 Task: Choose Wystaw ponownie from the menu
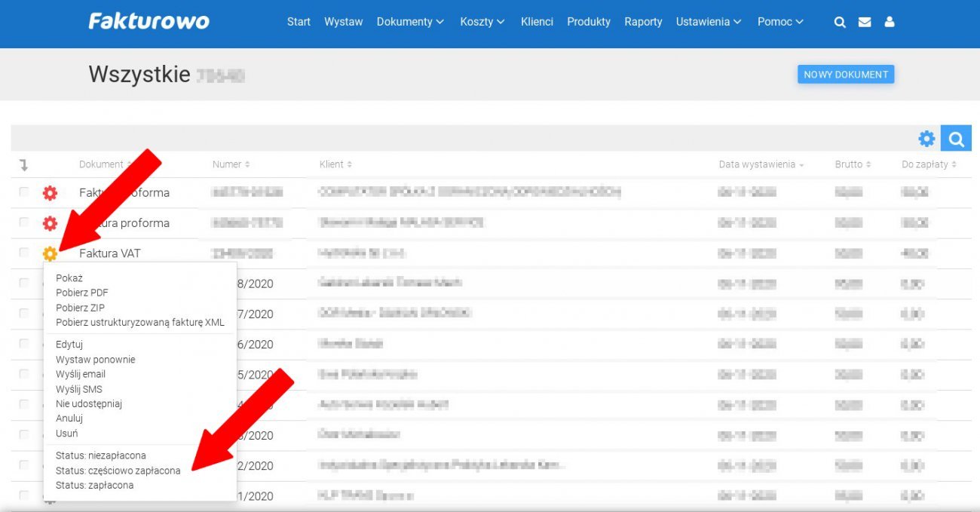tap(96, 360)
